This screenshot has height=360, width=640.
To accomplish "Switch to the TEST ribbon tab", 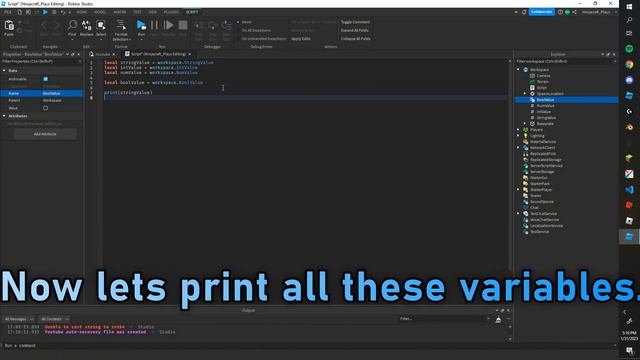I will tap(138, 12).
